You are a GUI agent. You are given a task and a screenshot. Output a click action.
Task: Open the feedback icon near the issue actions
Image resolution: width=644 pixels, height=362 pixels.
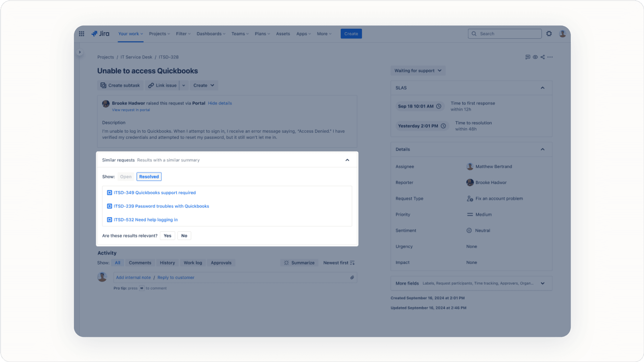pos(527,57)
